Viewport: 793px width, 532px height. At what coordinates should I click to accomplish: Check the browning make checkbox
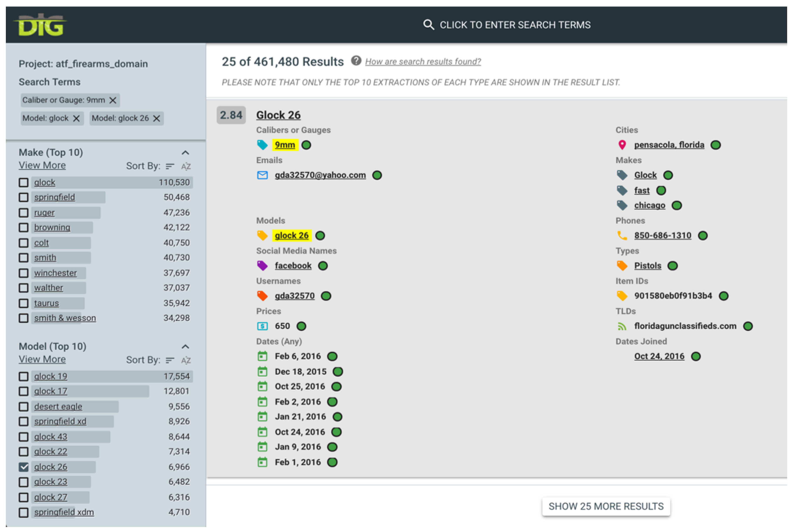click(x=23, y=228)
